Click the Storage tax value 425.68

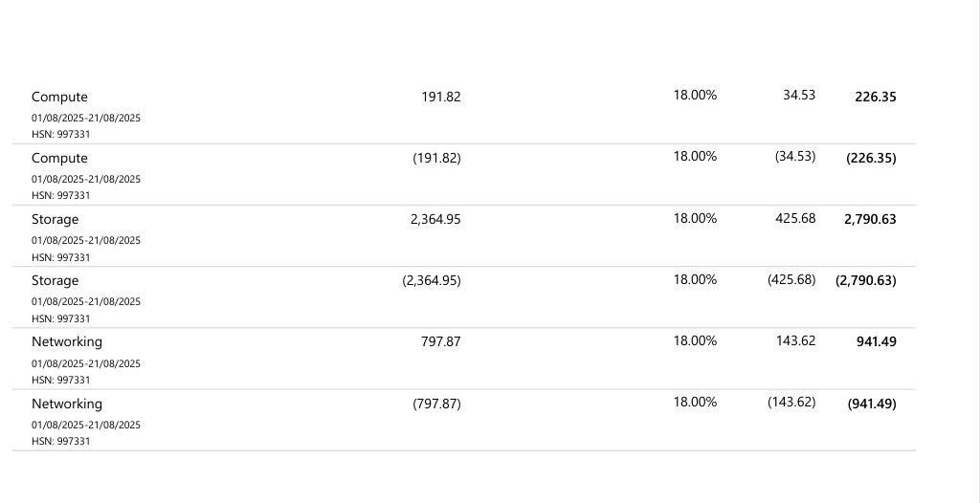point(795,218)
